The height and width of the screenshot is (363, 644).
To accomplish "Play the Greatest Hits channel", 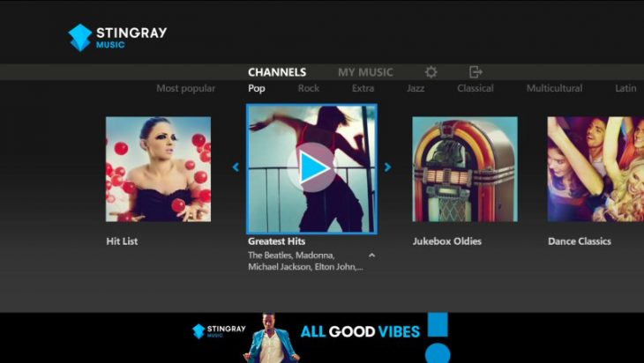I will click(311, 167).
